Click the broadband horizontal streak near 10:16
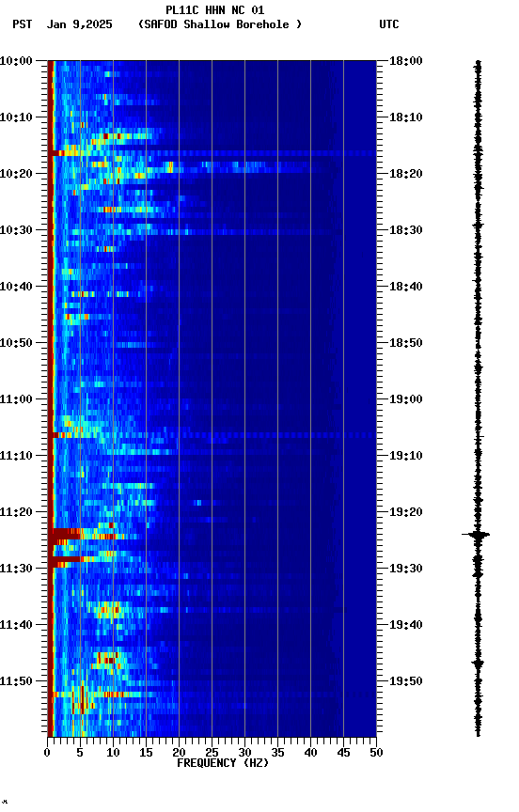Viewport: 519px width, 812px height. pyautogui.click(x=212, y=153)
